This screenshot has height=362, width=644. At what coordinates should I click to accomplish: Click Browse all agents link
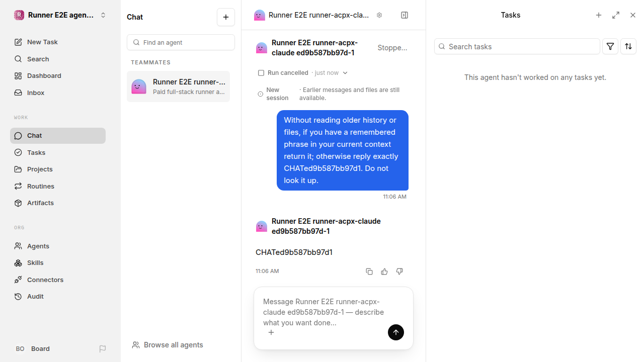point(168,345)
